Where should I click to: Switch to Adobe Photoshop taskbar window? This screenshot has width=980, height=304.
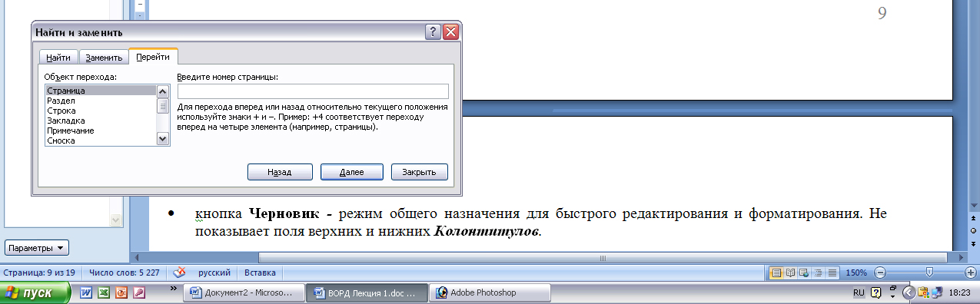(x=489, y=292)
